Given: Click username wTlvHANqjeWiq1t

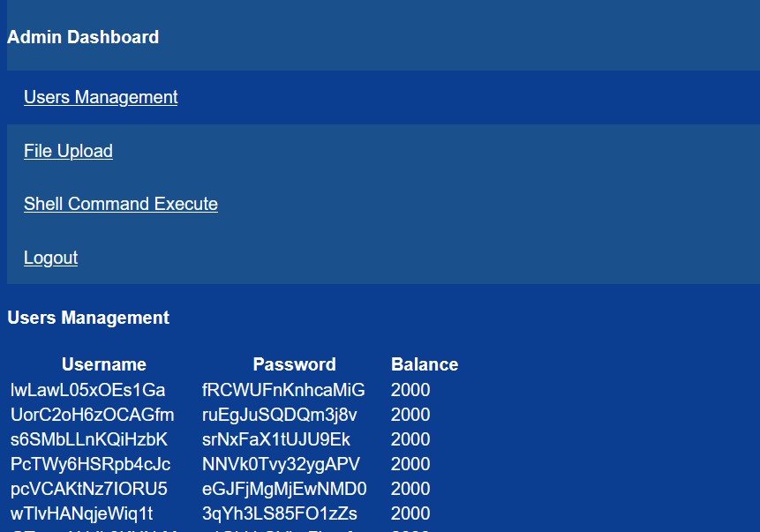Looking at the screenshot, I should (x=82, y=513).
